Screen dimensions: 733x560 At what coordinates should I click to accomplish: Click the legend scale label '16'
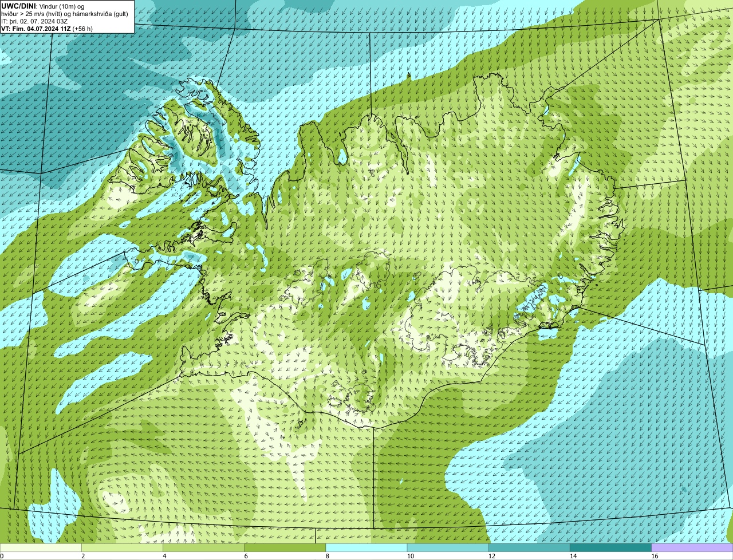(x=655, y=556)
